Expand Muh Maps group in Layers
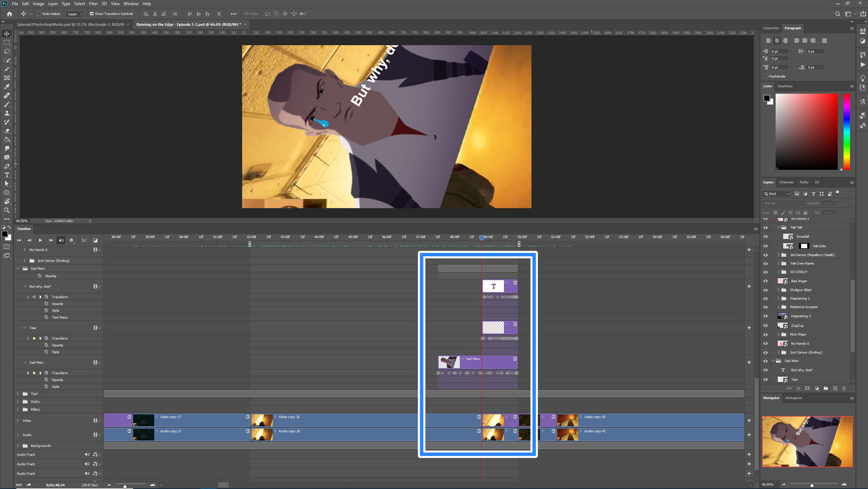868x489 pixels. (778, 334)
